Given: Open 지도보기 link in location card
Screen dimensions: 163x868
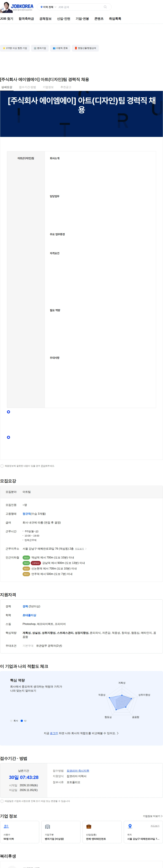Looking at the screenshot, I should coord(155,826).
